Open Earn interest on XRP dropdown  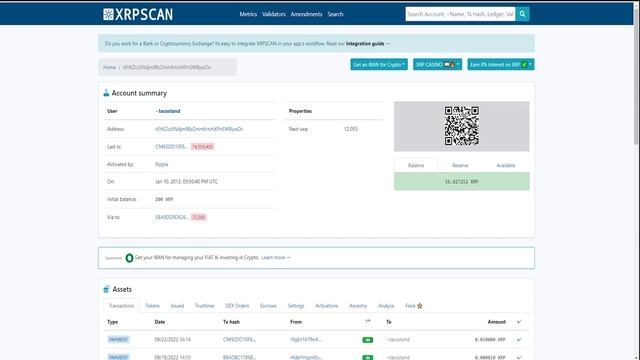tap(501, 64)
